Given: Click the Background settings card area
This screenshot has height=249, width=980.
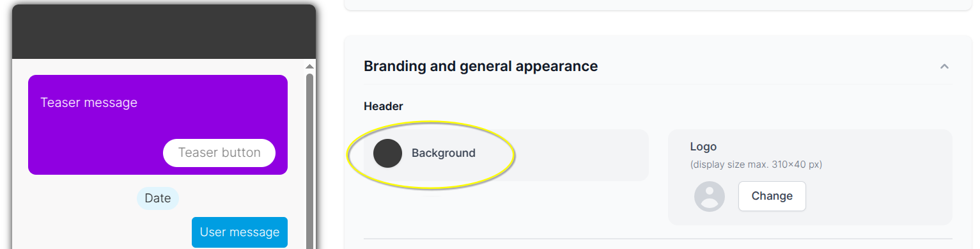Looking at the screenshot, I should [506, 156].
